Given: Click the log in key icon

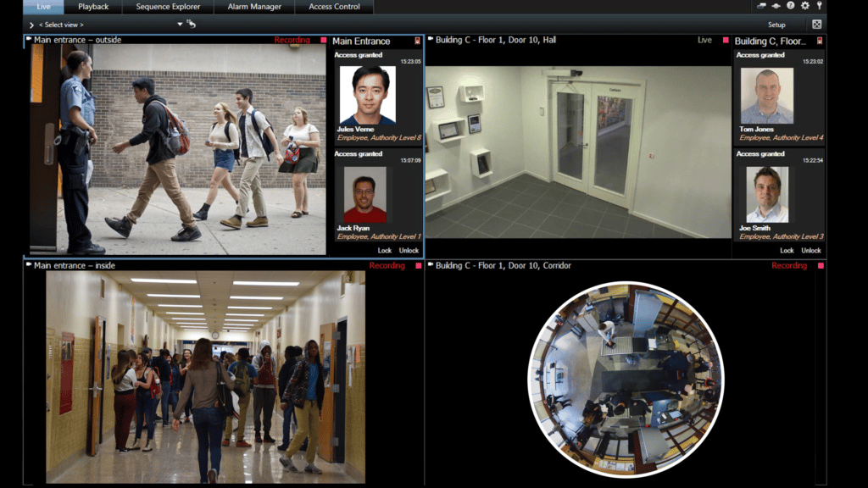Looking at the screenshot, I should point(819,6).
